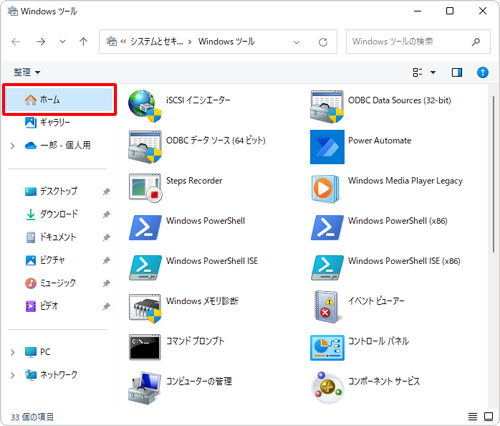Image resolution: width=500 pixels, height=426 pixels.
Task: Expand the address bar history dropdown
Action: (296, 42)
